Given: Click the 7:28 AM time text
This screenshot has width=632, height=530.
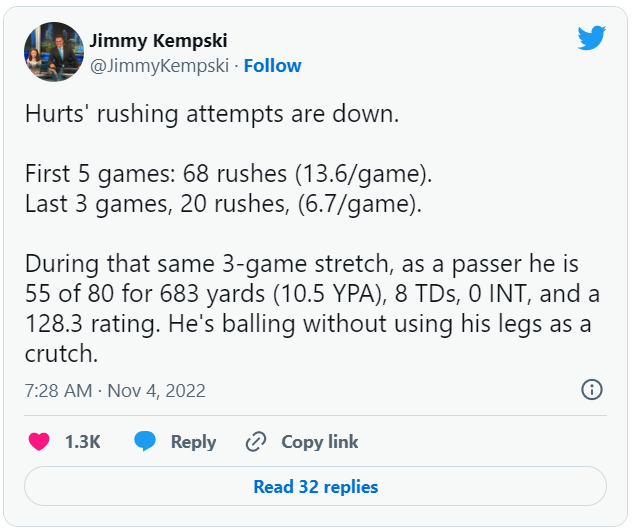Looking at the screenshot, I should [x=58, y=390].
